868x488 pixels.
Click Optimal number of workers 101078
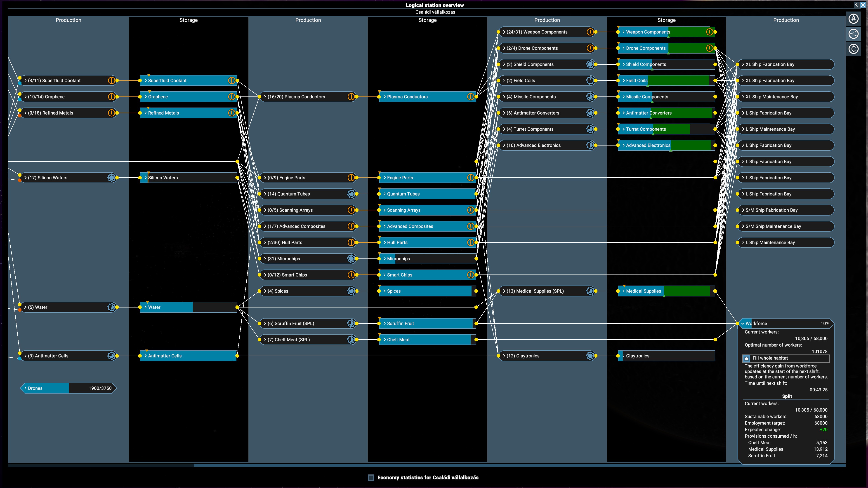[819, 351]
